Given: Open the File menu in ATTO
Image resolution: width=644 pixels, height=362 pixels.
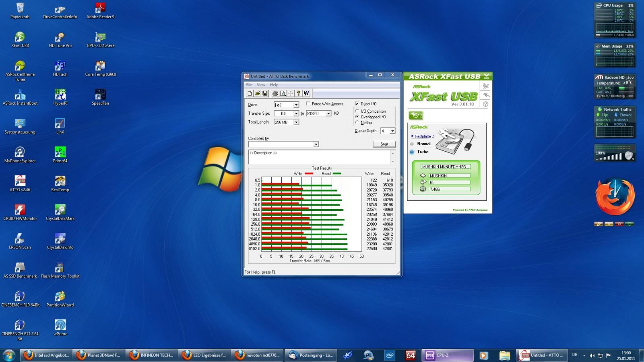Looking at the screenshot, I should [249, 84].
